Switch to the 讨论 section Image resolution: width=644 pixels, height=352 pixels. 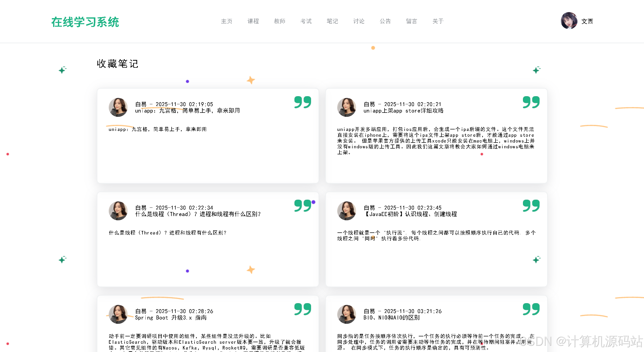[358, 21]
